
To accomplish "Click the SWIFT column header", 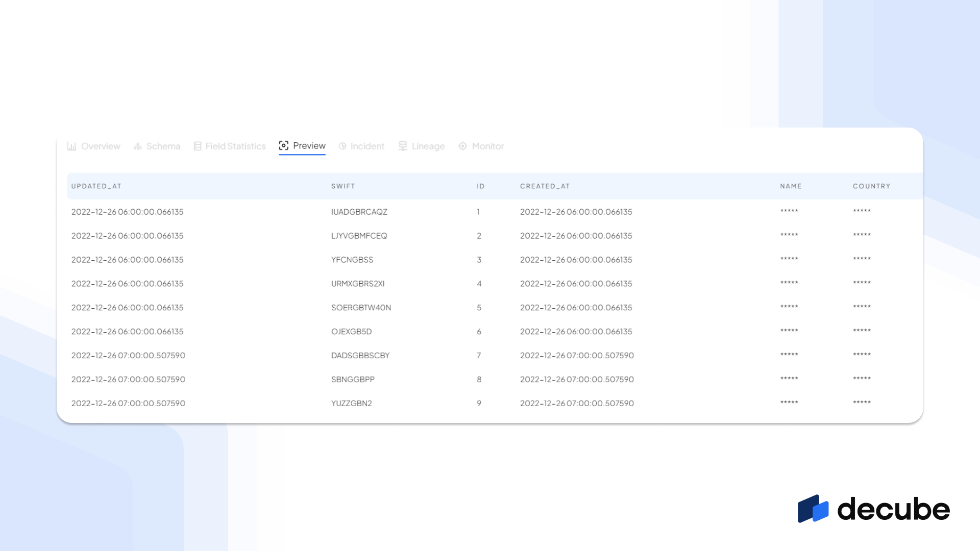I will pyautogui.click(x=343, y=186).
